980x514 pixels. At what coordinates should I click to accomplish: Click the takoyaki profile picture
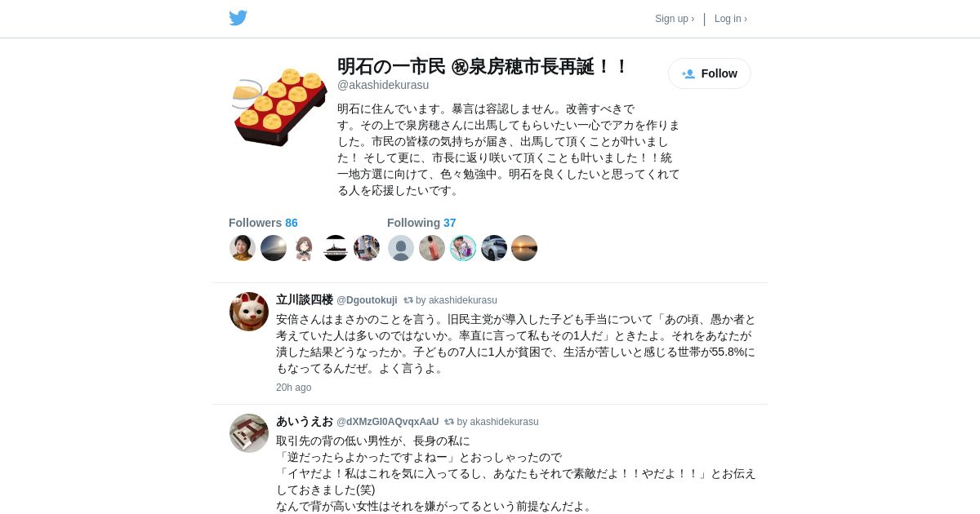pos(279,106)
